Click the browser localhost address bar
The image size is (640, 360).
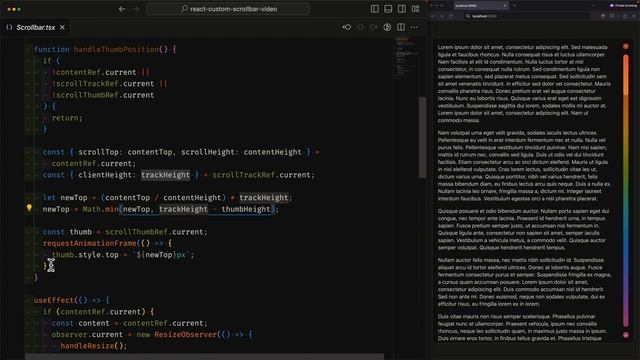pos(527,16)
